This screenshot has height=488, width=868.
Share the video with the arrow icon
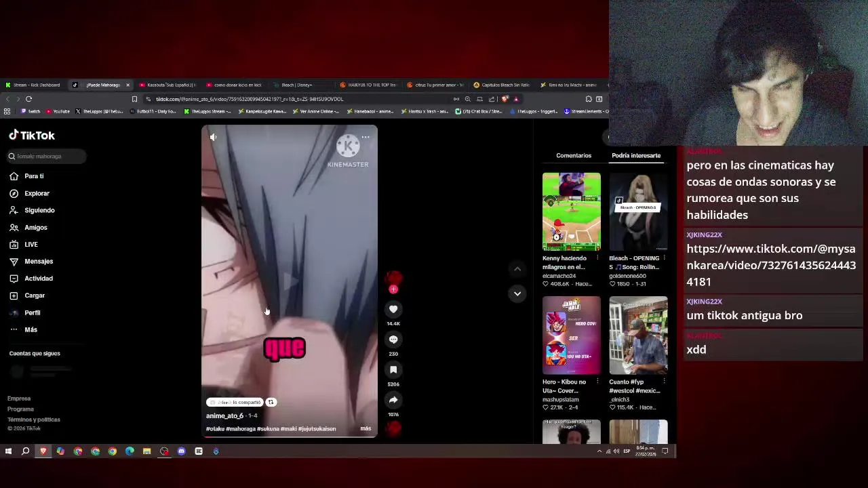[x=393, y=400]
